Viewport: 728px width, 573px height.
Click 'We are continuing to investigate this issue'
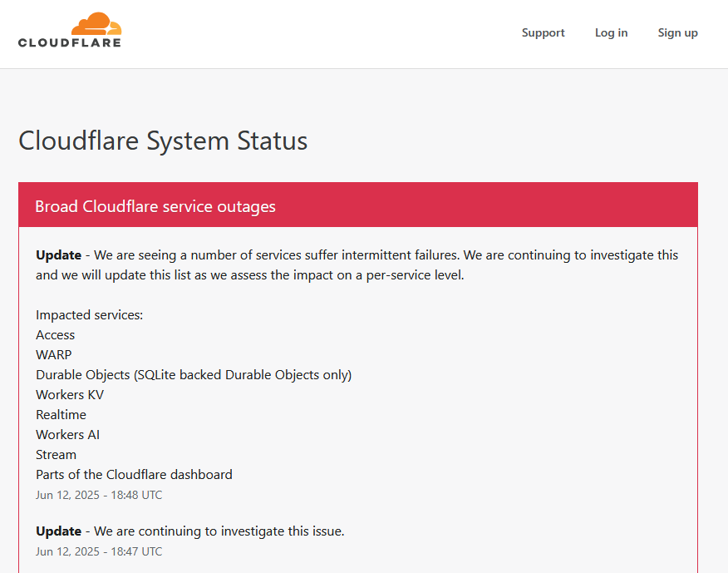coord(219,531)
